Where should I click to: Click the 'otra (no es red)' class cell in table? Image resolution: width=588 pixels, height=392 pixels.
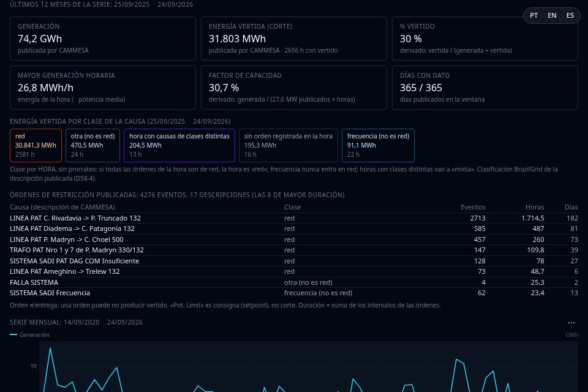point(308,282)
